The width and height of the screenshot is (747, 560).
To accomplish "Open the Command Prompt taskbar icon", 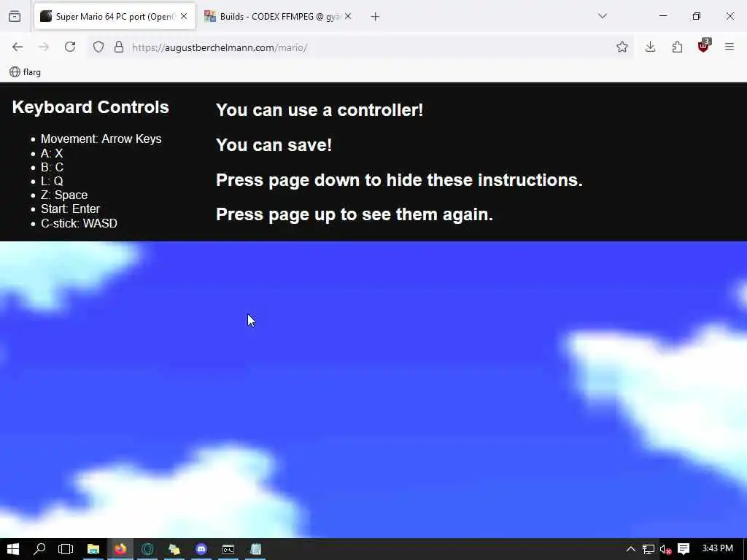I will (228, 549).
